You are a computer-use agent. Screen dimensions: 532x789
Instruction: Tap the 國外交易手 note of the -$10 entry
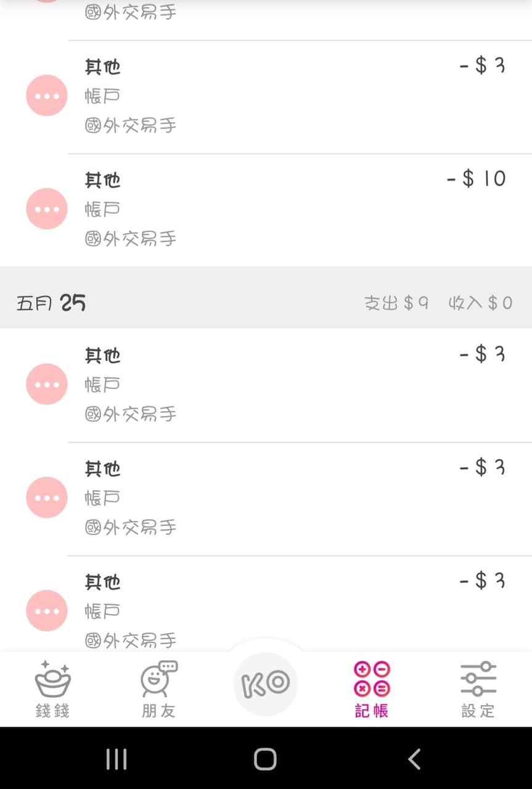coord(131,239)
